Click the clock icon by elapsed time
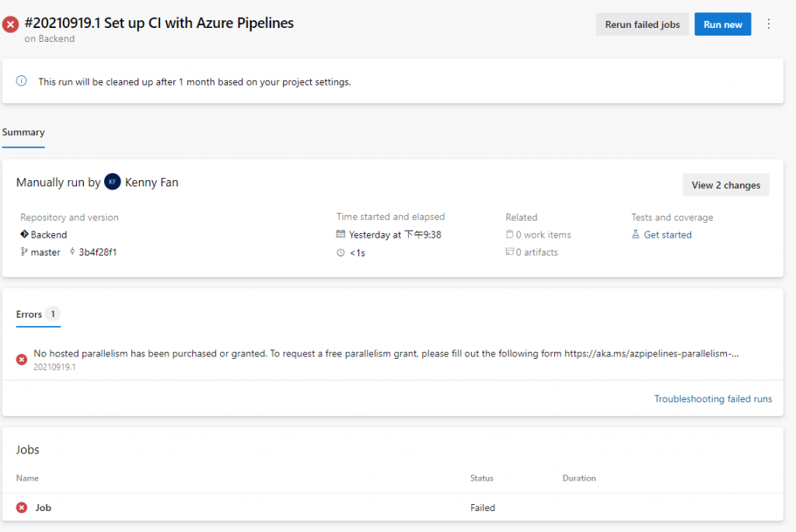 click(x=340, y=252)
